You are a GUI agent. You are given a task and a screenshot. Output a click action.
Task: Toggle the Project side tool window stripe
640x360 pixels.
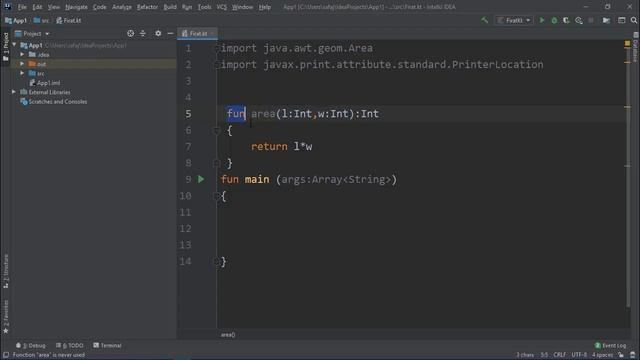tap(6, 47)
